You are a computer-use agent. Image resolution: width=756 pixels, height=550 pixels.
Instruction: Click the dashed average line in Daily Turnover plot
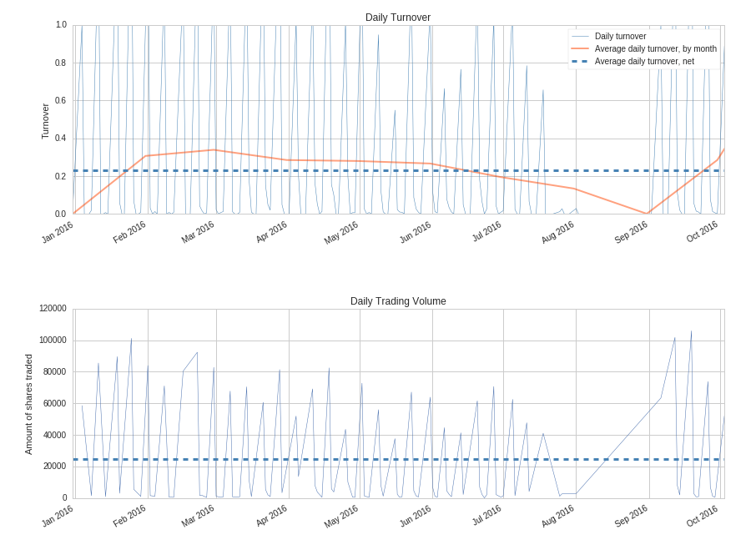[399, 170]
